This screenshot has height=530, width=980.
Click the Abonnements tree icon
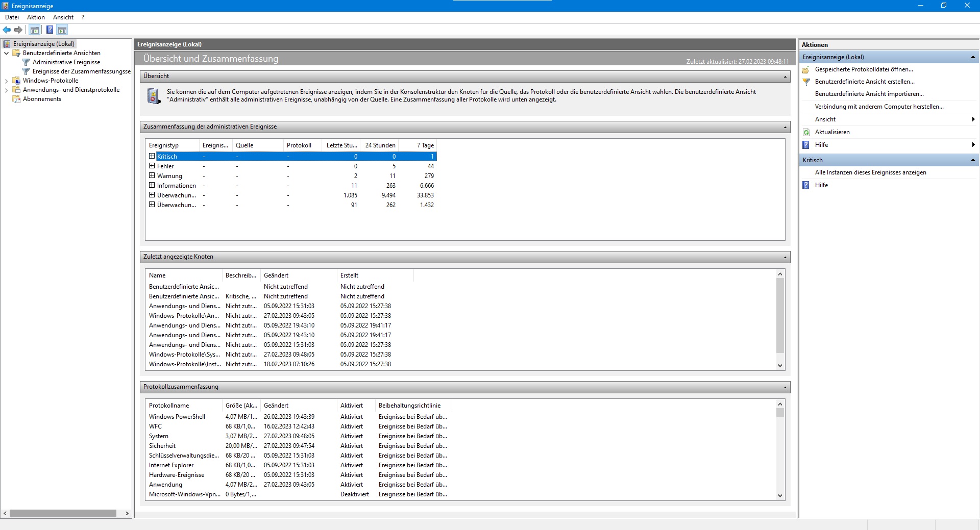click(x=16, y=99)
